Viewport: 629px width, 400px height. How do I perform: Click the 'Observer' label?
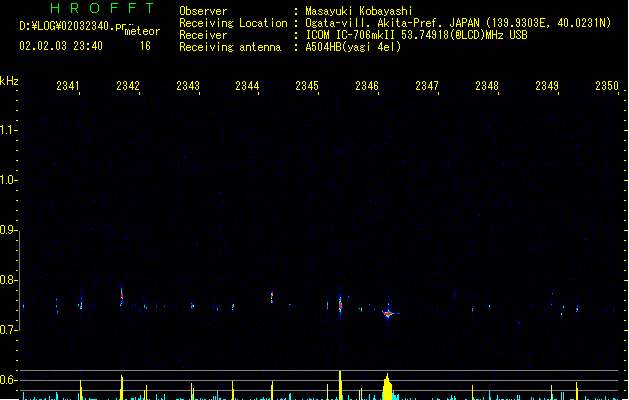[x=203, y=11]
